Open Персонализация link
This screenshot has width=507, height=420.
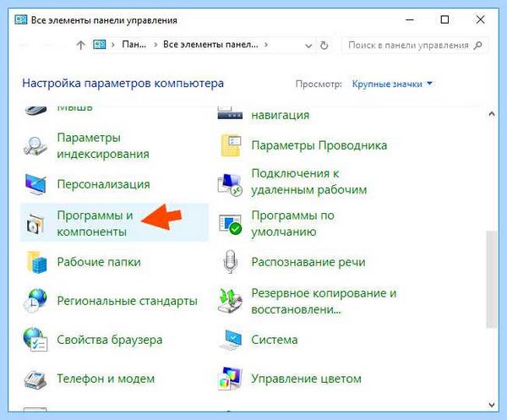(103, 184)
